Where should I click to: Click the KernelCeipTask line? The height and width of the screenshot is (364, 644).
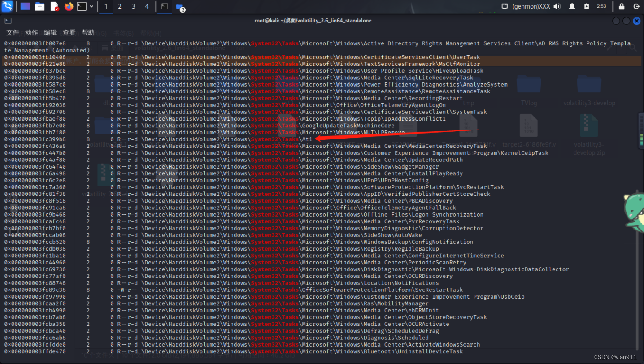click(x=277, y=153)
